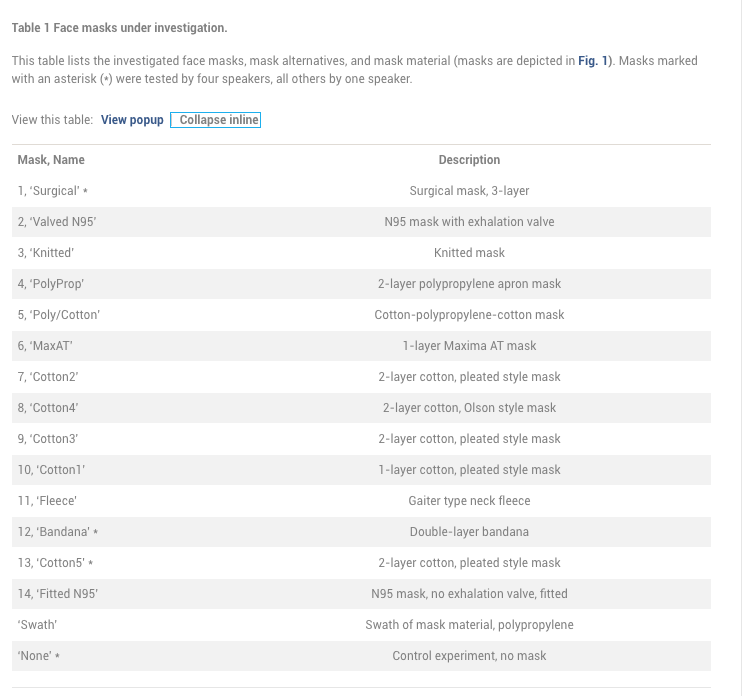Image resolution: width=742 pixels, height=696 pixels.
Task: Open the View popup table link
Action: [132, 120]
